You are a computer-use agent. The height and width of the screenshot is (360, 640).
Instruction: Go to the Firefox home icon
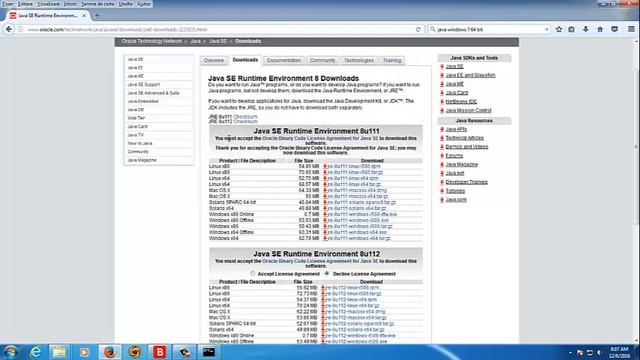[600, 29]
